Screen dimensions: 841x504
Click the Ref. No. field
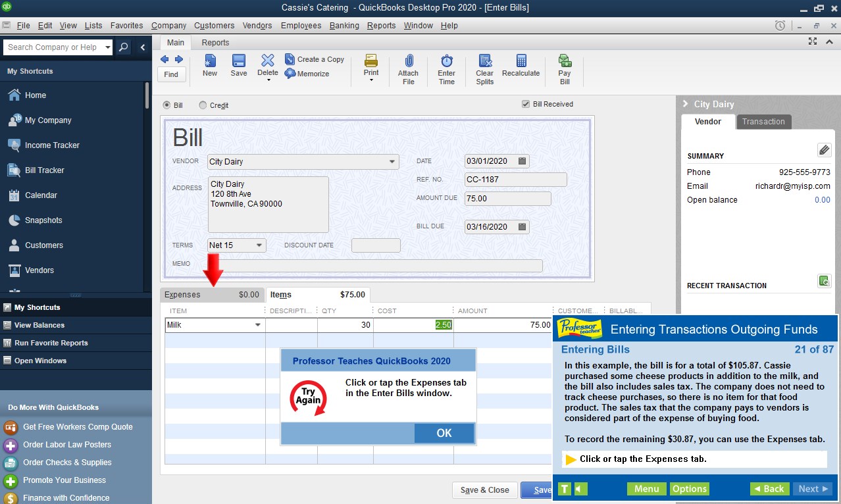[x=515, y=180]
